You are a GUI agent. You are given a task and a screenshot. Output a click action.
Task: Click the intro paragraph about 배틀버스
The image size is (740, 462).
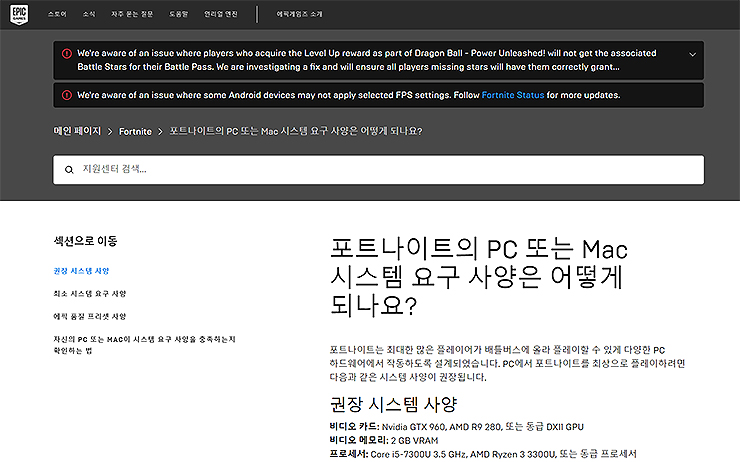507,363
